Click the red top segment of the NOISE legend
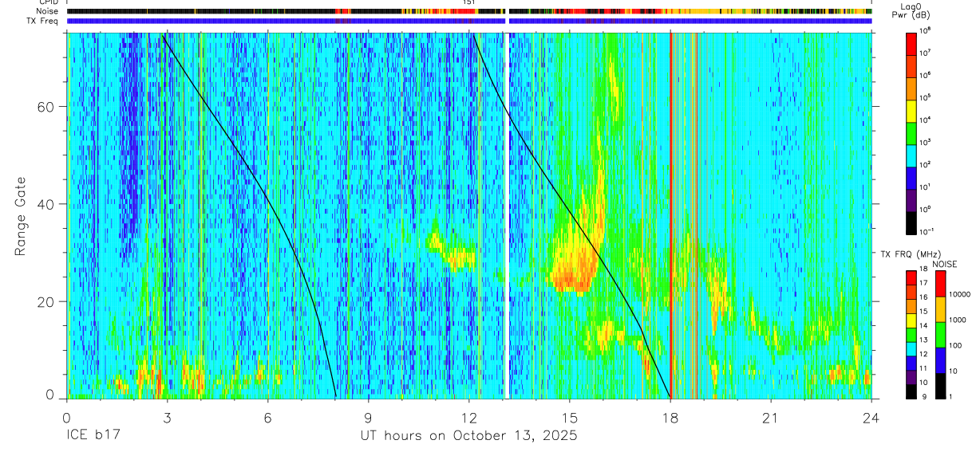This screenshot has height=452, width=980. click(x=940, y=284)
